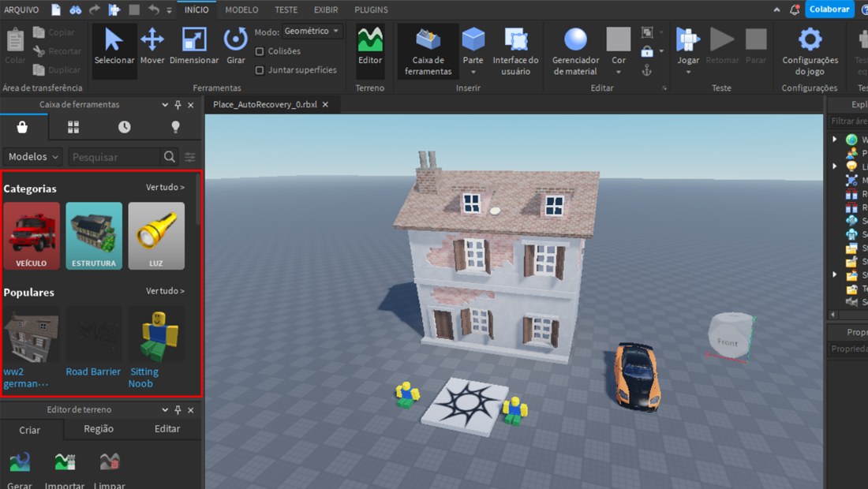Expand the Parte dropdown arrow
868x489 pixels.
[x=473, y=73]
